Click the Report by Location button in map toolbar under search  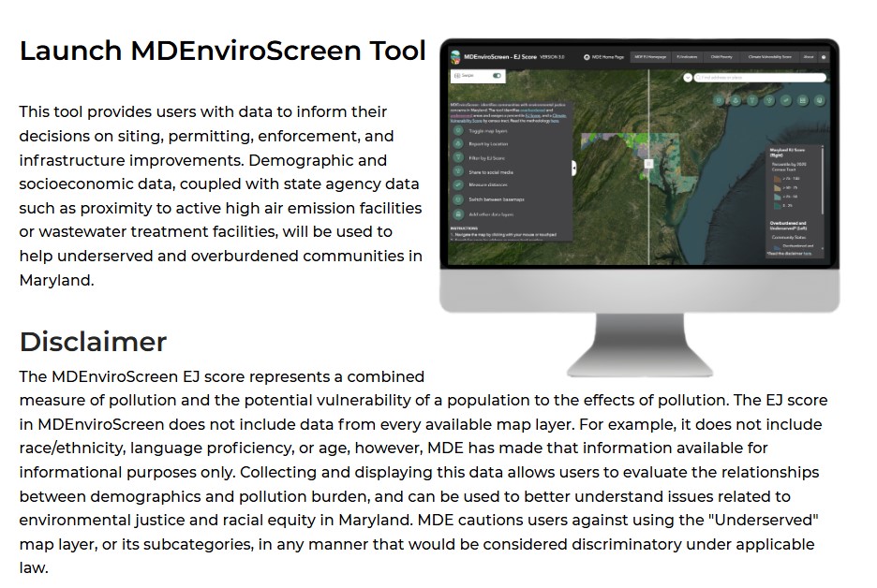(x=736, y=100)
